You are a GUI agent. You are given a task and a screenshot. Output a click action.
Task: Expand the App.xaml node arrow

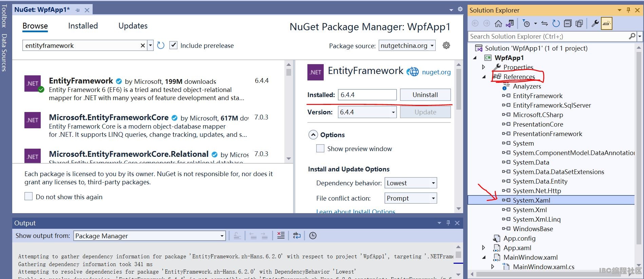coord(484,248)
